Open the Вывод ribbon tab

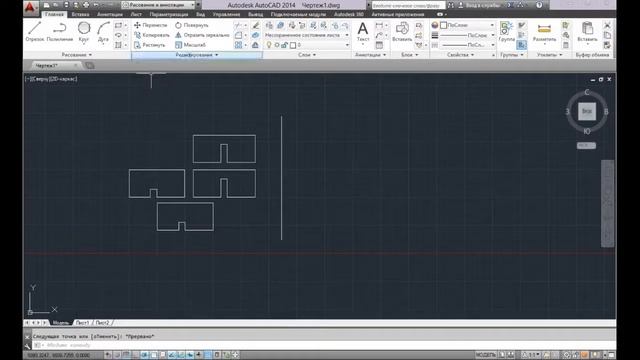(256, 14)
